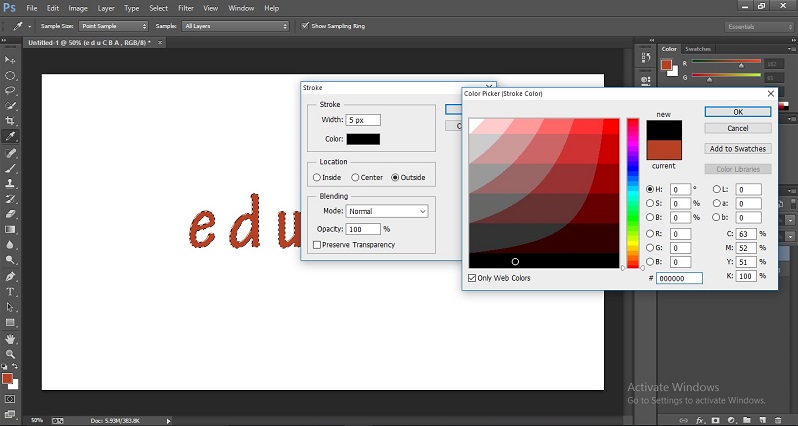This screenshot has width=798, height=426.
Task: Open the Window menu
Action: click(241, 8)
